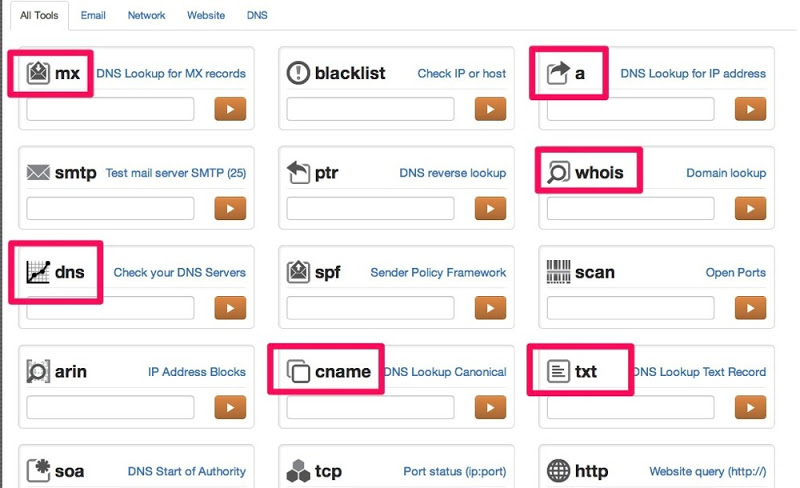The width and height of the screenshot is (800, 488).
Task: Click the http globe icon
Action: coord(558,471)
